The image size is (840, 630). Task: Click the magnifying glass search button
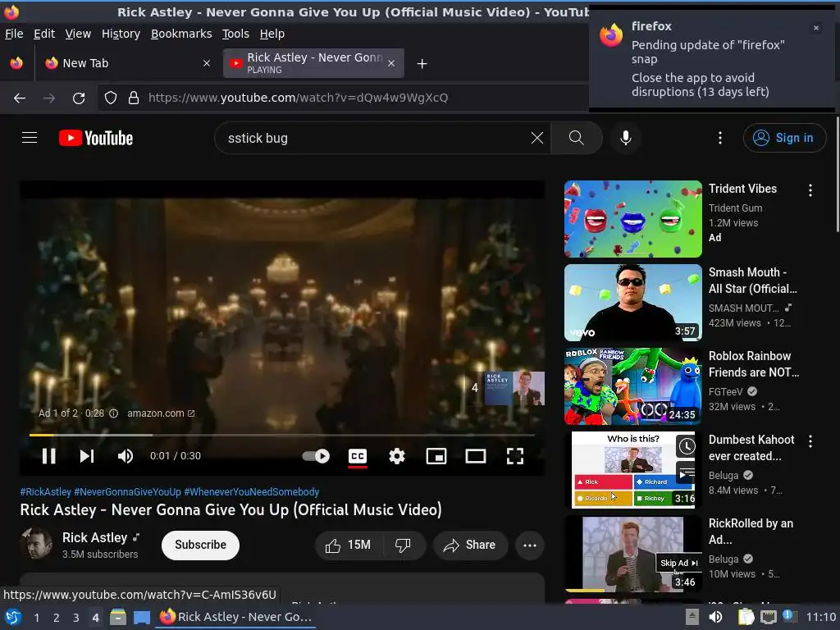click(x=577, y=138)
